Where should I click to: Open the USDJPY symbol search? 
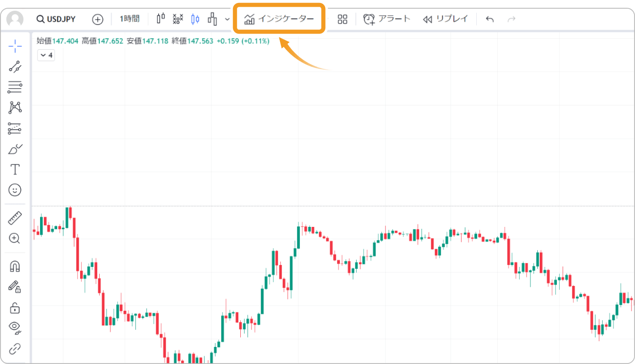(x=56, y=19)
